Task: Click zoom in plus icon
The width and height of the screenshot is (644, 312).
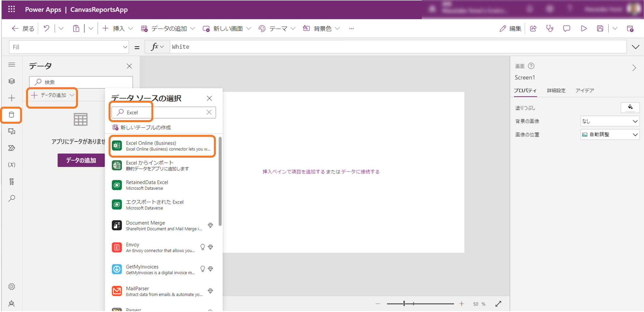Action: click(462, 304)
